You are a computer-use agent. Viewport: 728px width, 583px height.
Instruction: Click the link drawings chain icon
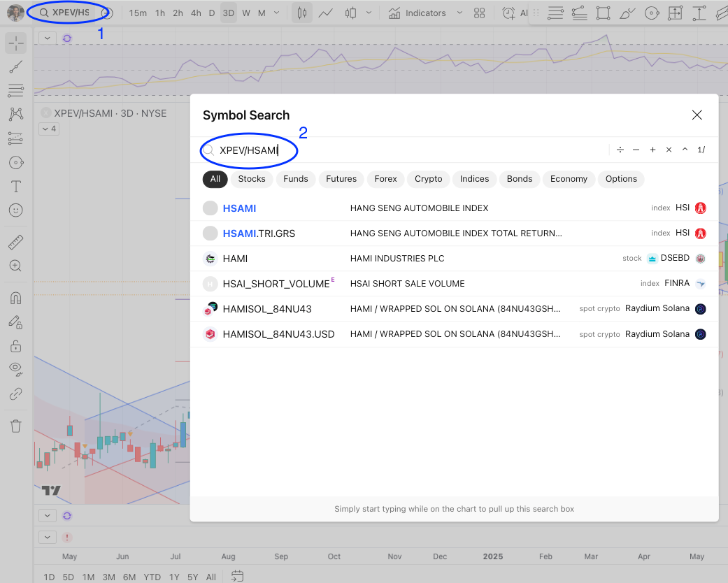[x=16, y=394]
